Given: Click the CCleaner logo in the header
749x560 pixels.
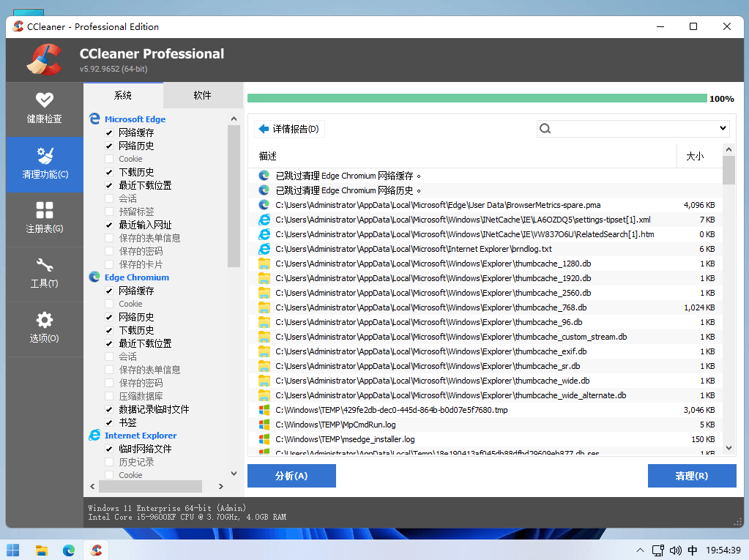Looking at the screenshot, I should click(44, 60).
